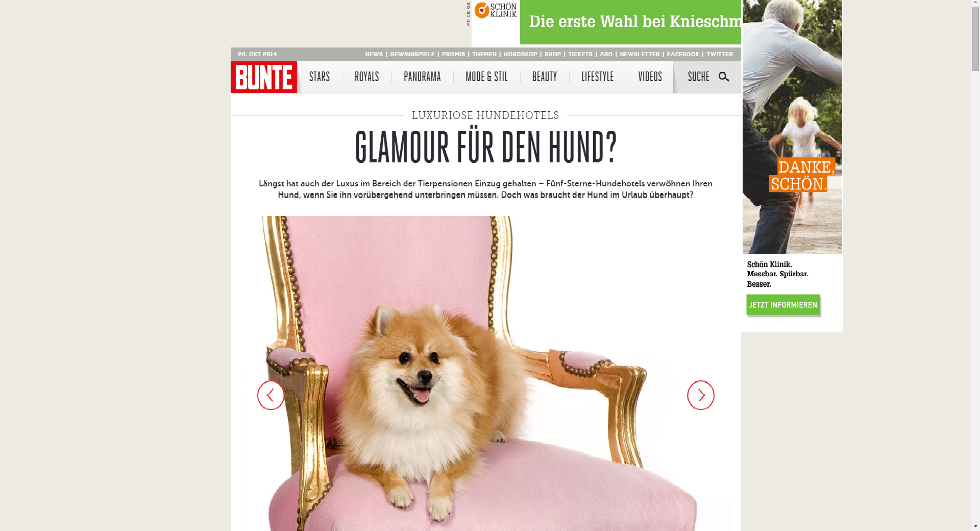This screenshot has width=980, height=531.
Task: Click the Pomeranian dog gallery photo
Action: point(486,373)
